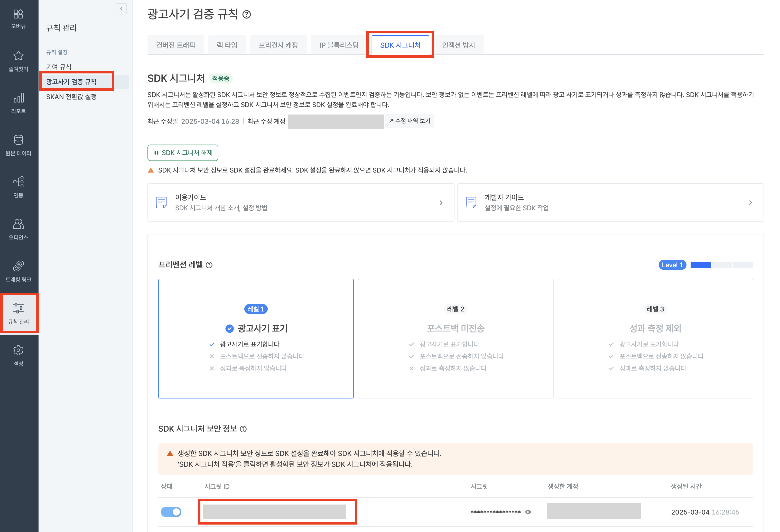Open 수정 내역 보기 link
The width and height of the screenshot is (780, 532).
[410, 121]
